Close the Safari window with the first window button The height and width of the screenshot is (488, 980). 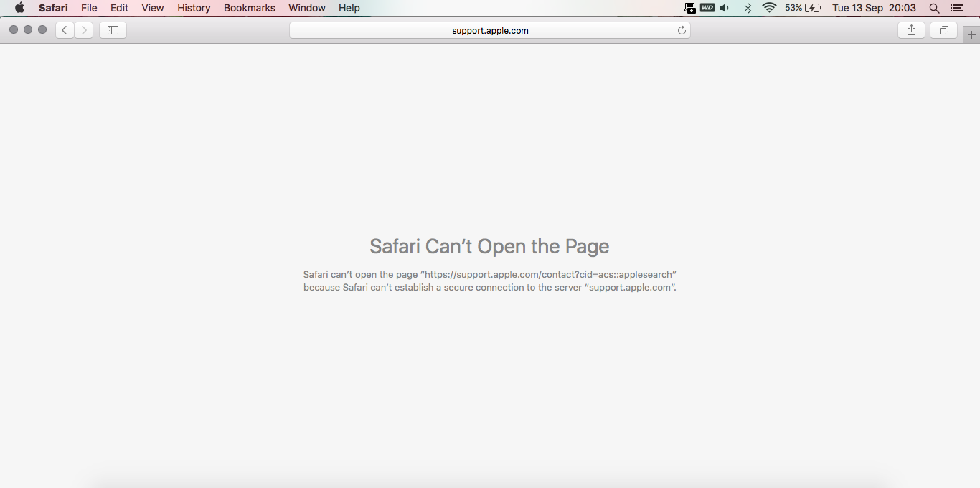pyautogui.click(x=14, y=29)
